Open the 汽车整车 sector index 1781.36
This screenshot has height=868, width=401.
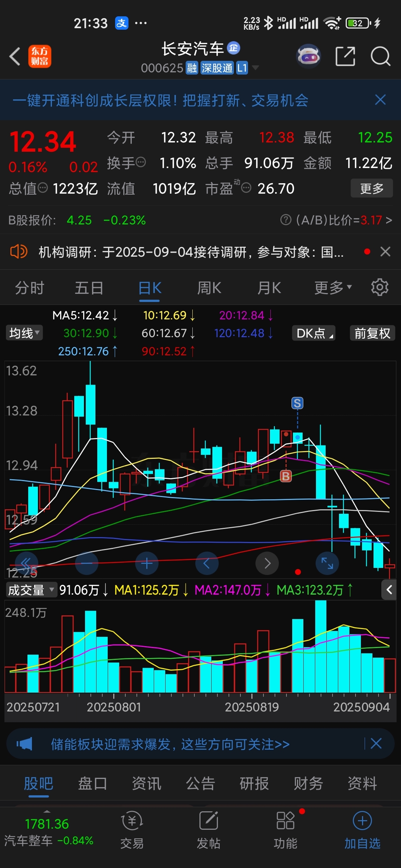pyautogui.click(x=48, y=832)
